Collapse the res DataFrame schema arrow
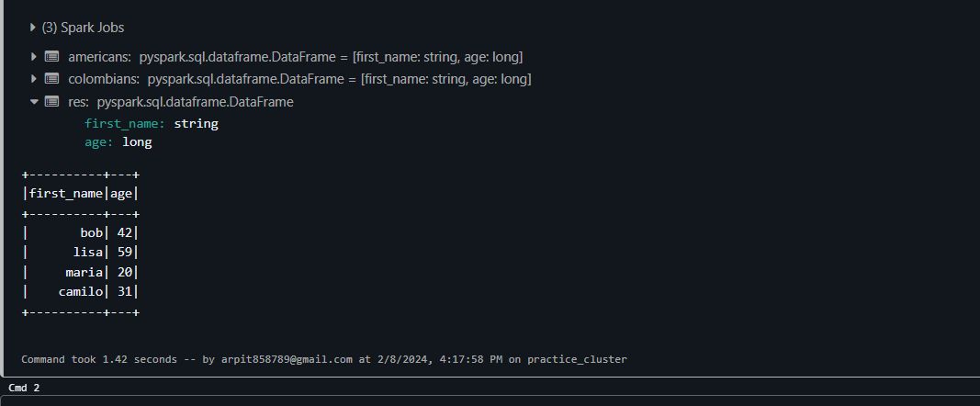The height and width of the screenshot is (406, 980). (34, 101)
